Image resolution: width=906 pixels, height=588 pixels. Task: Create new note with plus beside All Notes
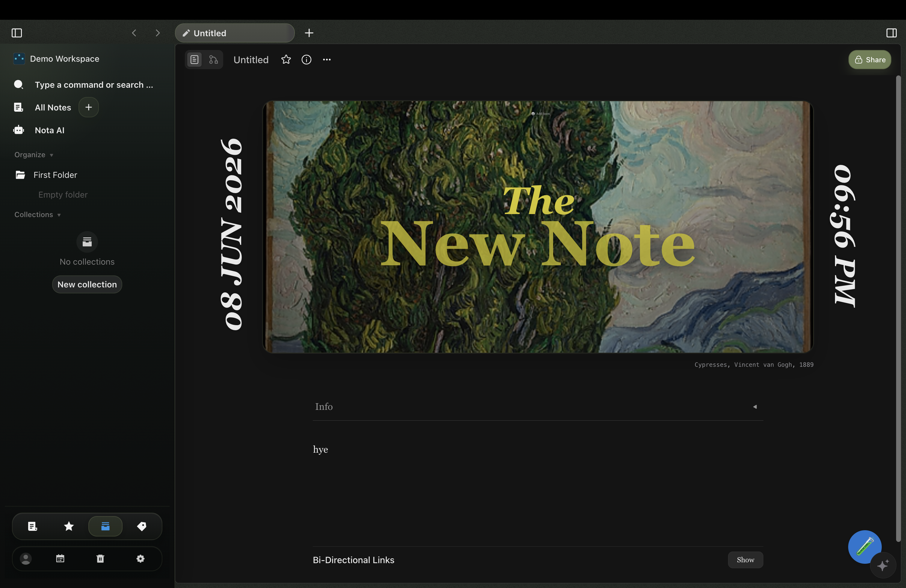click(x=89, y=107)
